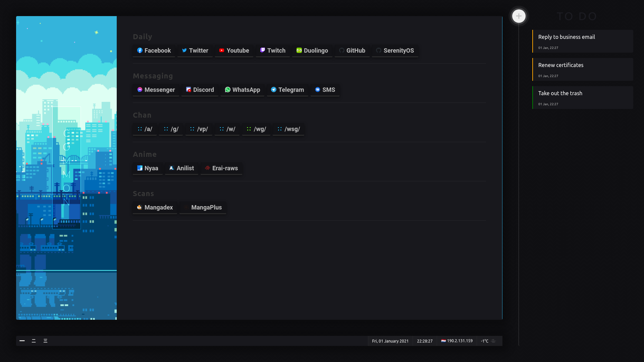Click the Duolingo owl icon
The image size is (644, 362).
299,51
